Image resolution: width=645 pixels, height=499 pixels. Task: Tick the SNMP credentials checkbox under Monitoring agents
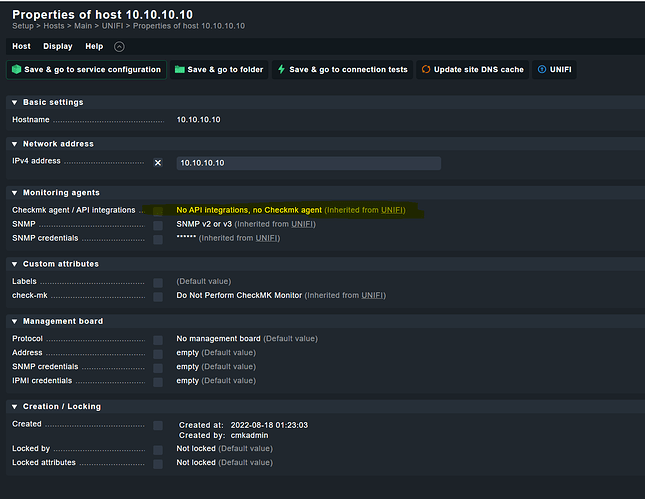pos(157,239)
